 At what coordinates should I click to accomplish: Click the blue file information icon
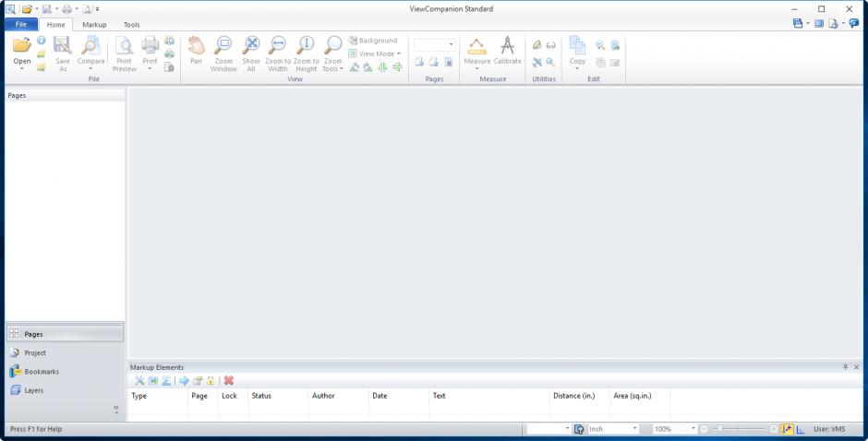pyautogui.click(x=41, y=41)
